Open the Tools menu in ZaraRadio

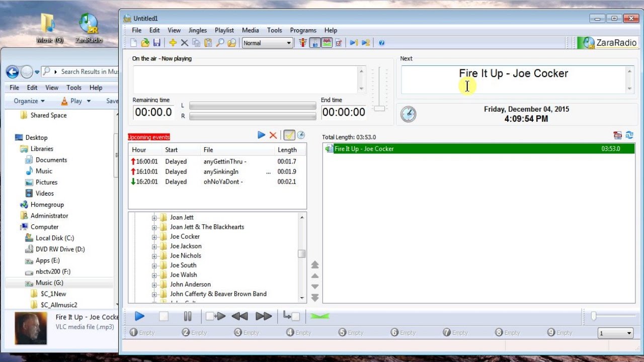coord(275,30)
